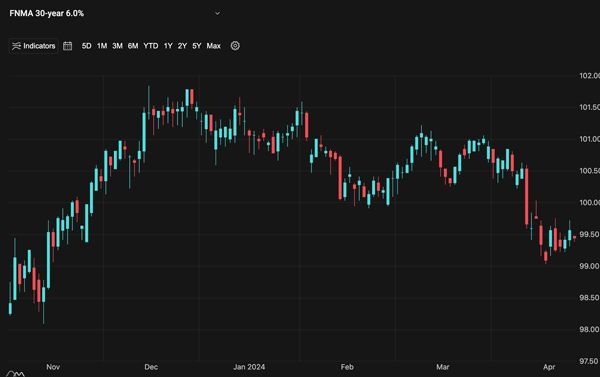
Task: Expand the FNMA 30-year 6.0% dropdown
Action: pyautogui.click(x=217, y=13)
